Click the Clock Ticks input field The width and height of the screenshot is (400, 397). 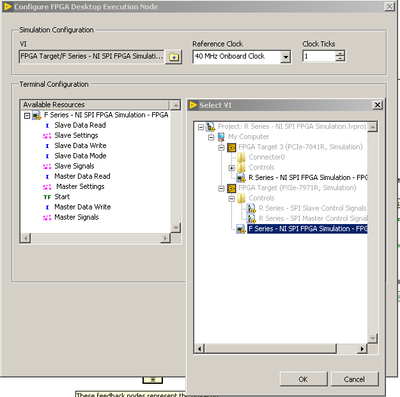pyautogui.click(x=319, y=56)
